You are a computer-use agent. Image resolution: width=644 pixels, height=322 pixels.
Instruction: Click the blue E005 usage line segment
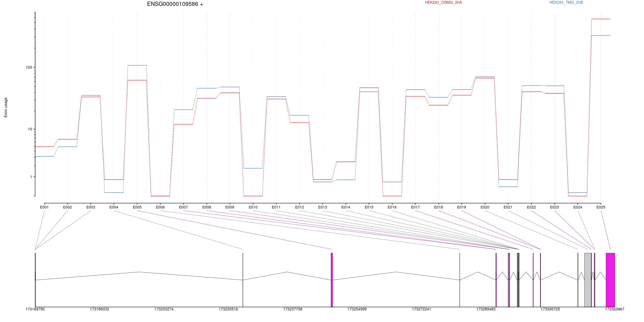[x=137, y=65]
